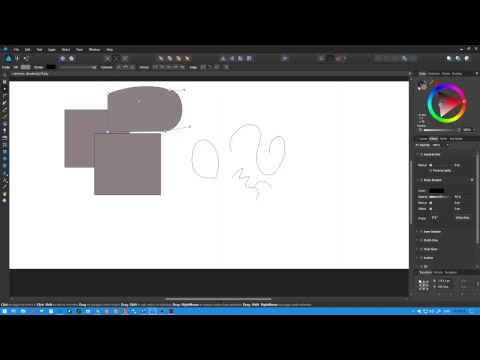Enable the 3D effect checkbox
This screenshot has height=360, width=480.
click(421, 266)
